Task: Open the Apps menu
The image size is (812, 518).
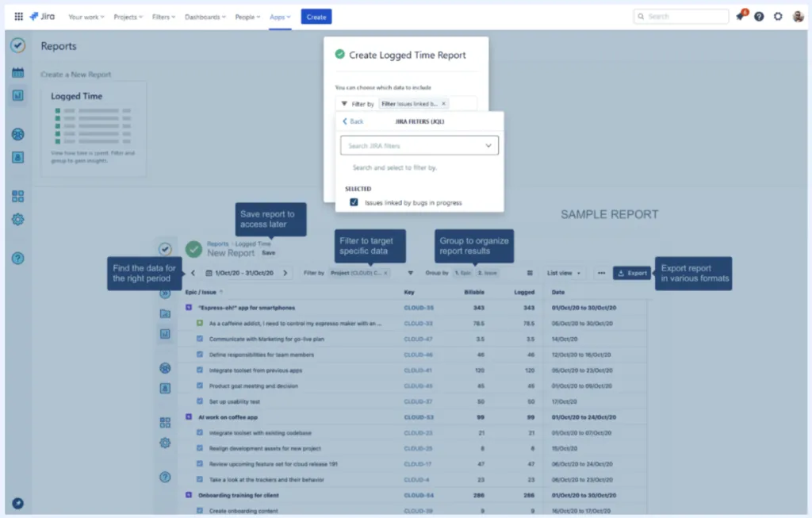Action: coord(280,17)
